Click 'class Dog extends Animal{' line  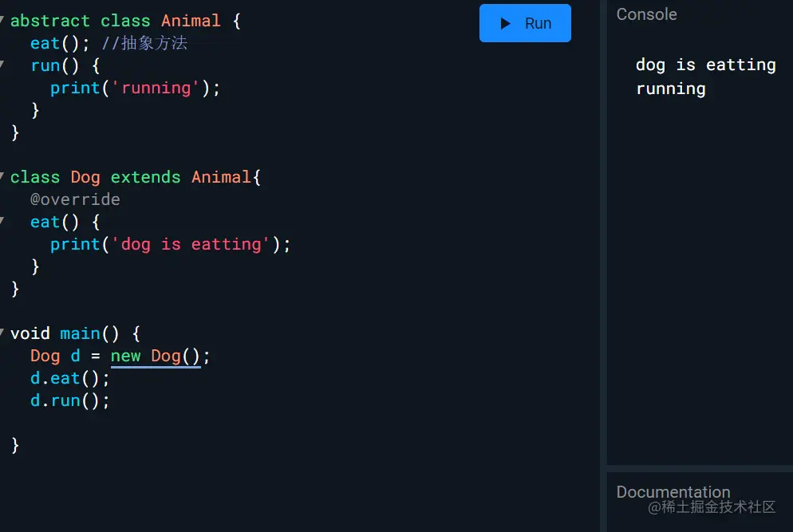coord(136,177)
